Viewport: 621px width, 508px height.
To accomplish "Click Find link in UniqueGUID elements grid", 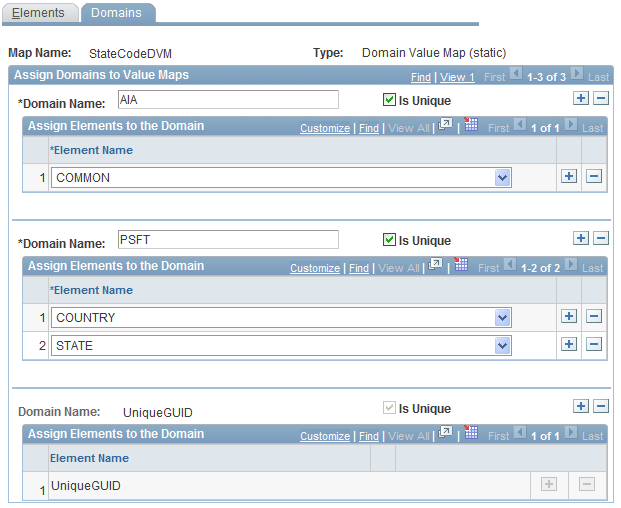I will tap(369, 436).
